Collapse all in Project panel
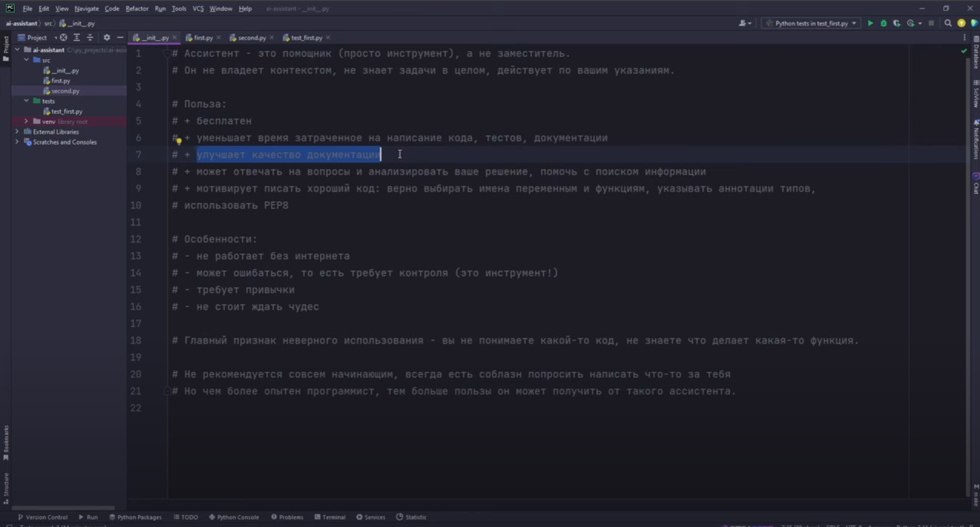This screenshot has height=527, width=980. 90,38
